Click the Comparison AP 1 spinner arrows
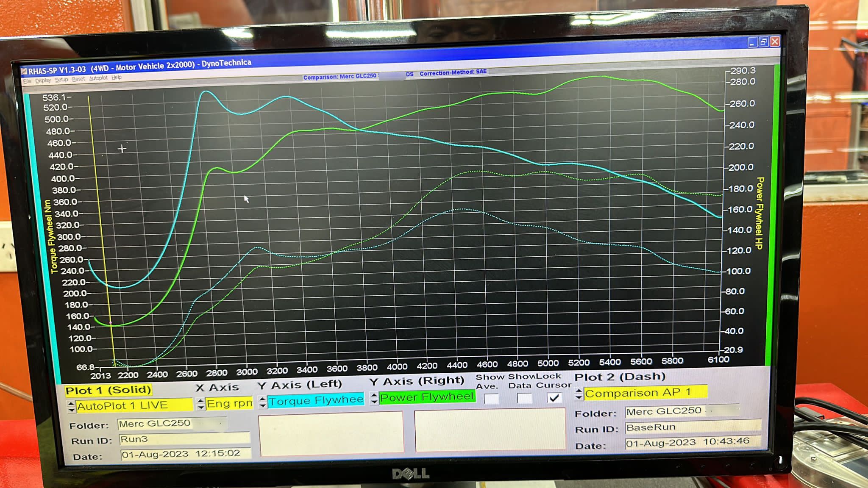The width and height of the screenshot is (868, 488). (579, 394)
